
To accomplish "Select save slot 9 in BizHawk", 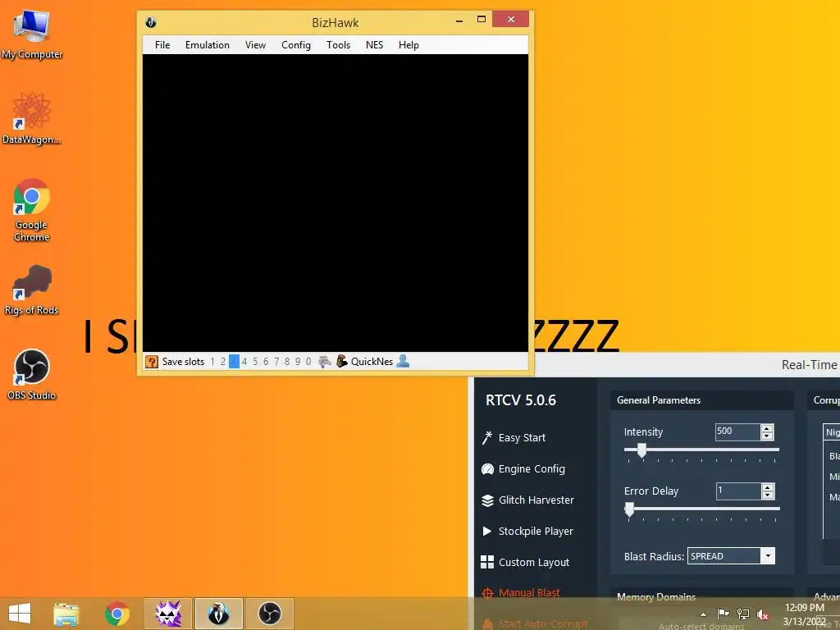I will coord(298,362).
